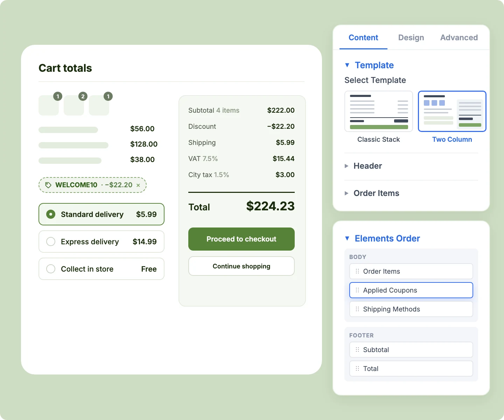Click the Subtotal 4 items label

click(x=214, y=110)
